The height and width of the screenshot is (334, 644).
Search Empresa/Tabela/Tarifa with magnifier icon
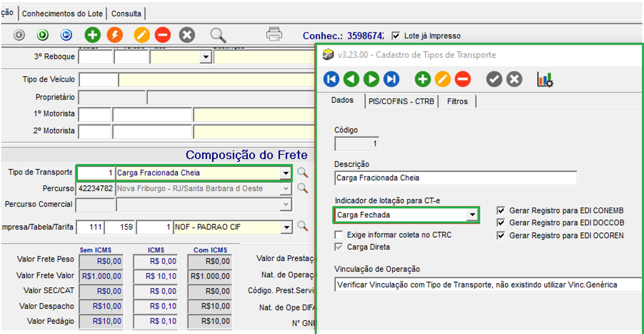point(303,226)
